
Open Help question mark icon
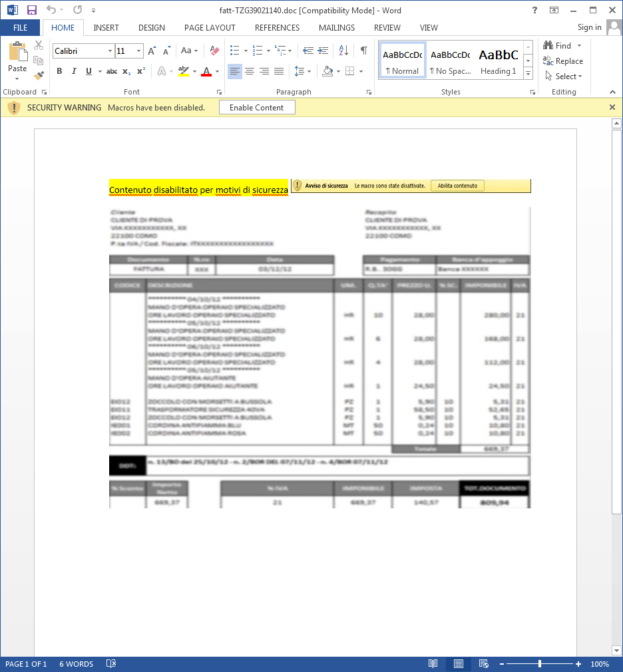[x=534, y=10]
